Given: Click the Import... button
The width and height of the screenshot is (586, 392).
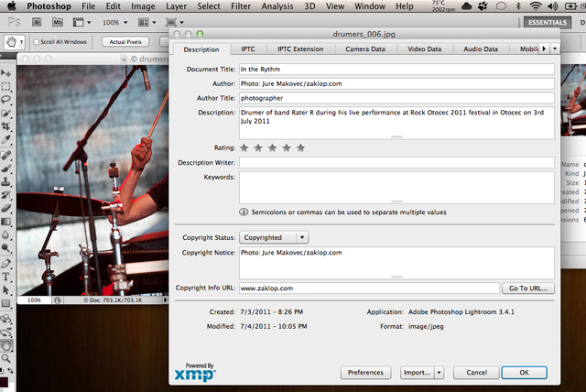Looking at the screenshot, I should coord(418,373).
